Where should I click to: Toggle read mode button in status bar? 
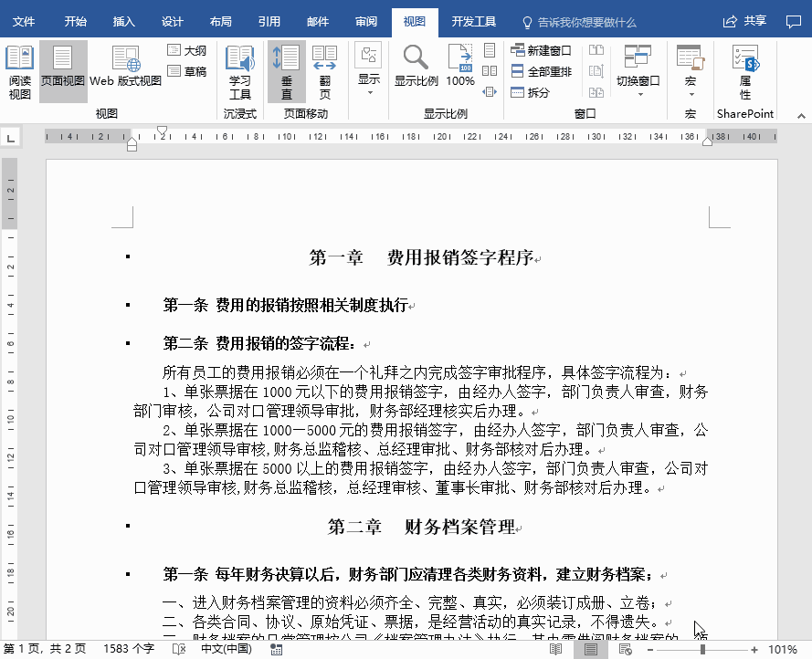555,649
